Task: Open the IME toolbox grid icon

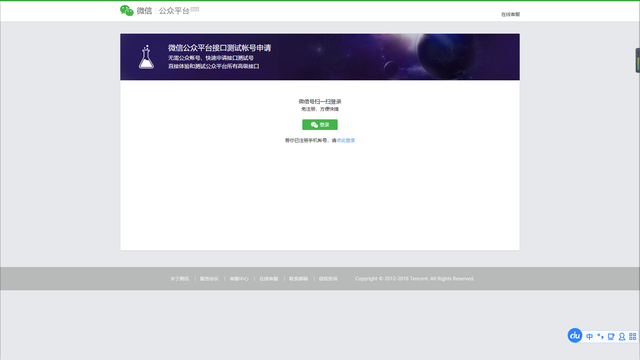Action: pos(633,336)
